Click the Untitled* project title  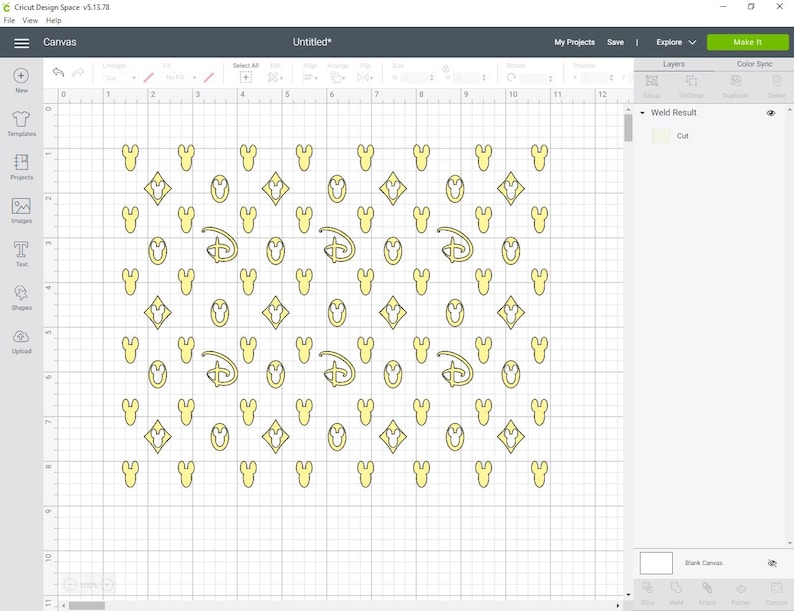(312, 42)
